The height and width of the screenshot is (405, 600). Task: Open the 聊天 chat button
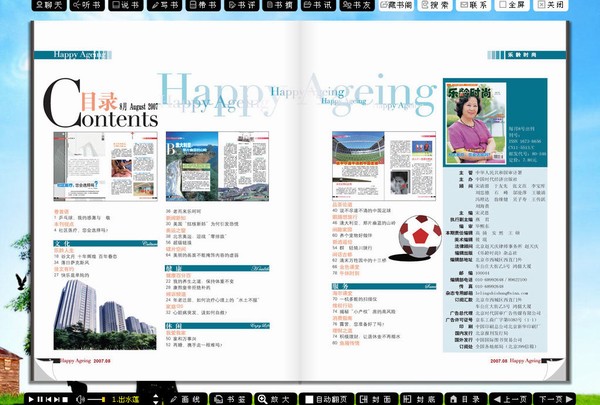click(49, 5)
